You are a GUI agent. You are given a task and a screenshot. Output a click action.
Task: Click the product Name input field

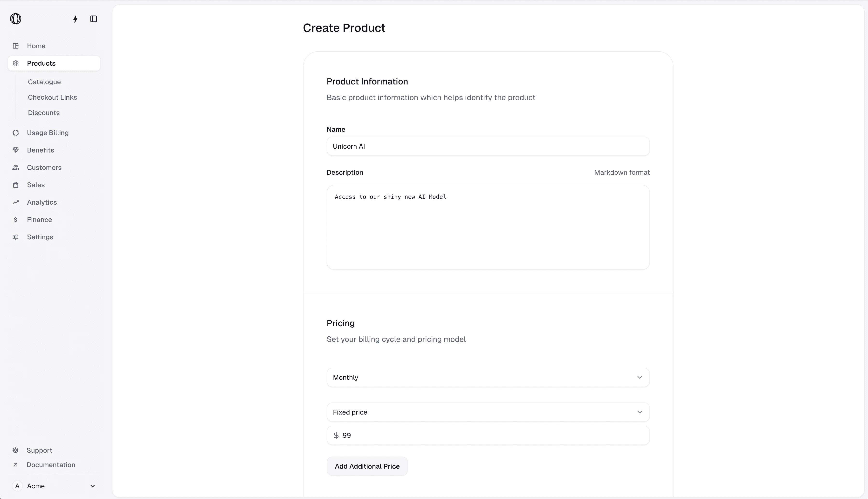488,146
